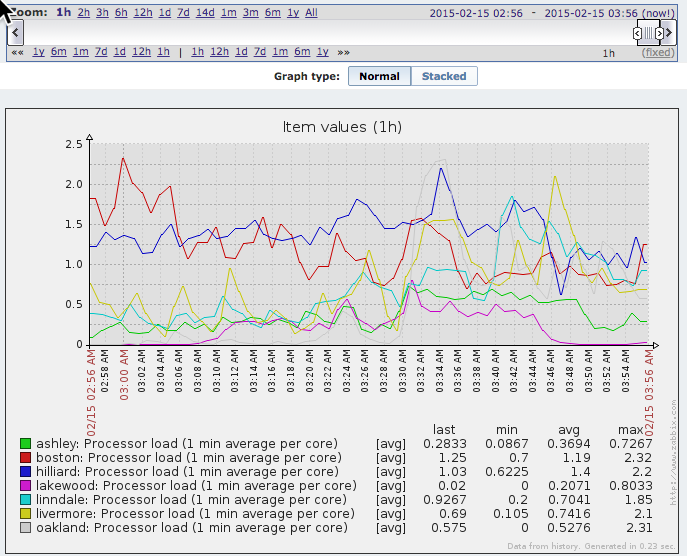687x556 pixels.
Task: Switch graph type to Stacked
Action: [442, 76]
